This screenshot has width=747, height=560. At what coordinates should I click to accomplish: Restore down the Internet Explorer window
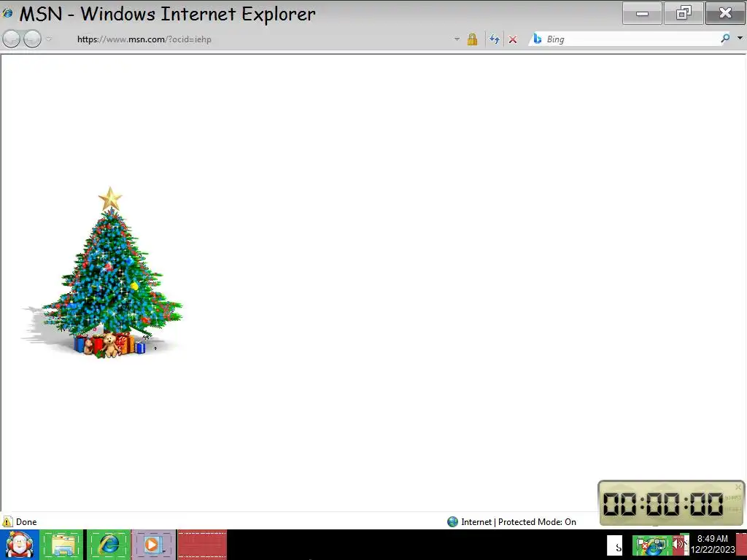pyautogui.click(x=684, y=13)
